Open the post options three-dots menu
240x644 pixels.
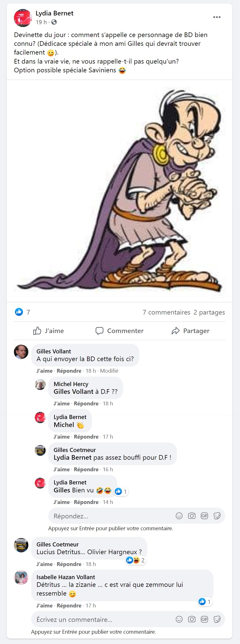point(217,17)
